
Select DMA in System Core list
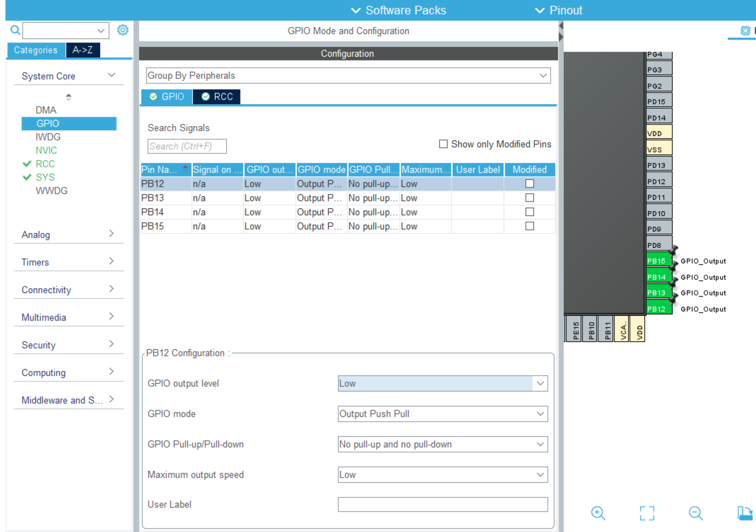[46, 110]
